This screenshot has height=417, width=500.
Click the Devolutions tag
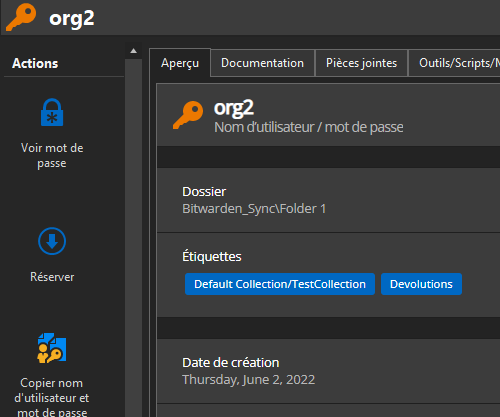coord(421,284)
